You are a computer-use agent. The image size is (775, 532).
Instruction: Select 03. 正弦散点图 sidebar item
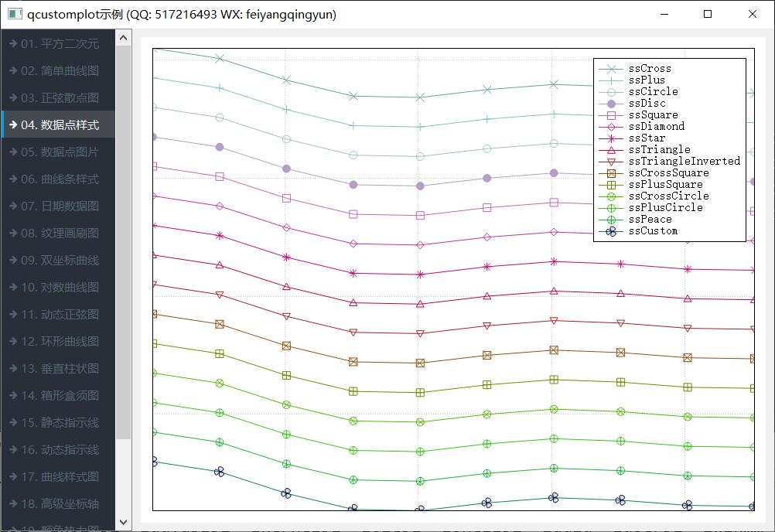coord(58,97)
